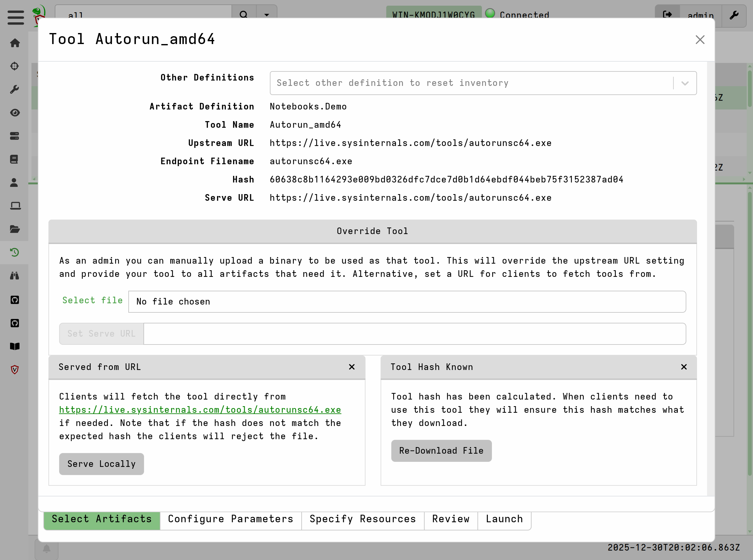
Task: Select the Hunt Manager crosshair icon
Action: coord(14,66)
